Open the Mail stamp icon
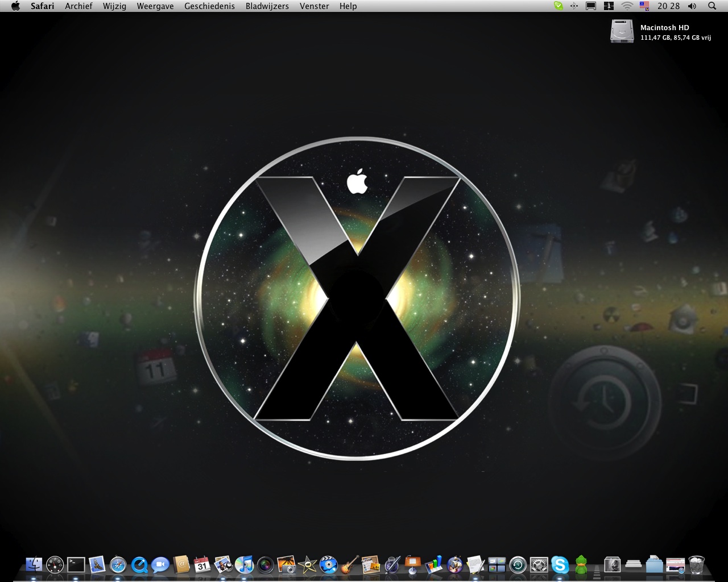Screen dimensions: 728x582 click(97, 564)
